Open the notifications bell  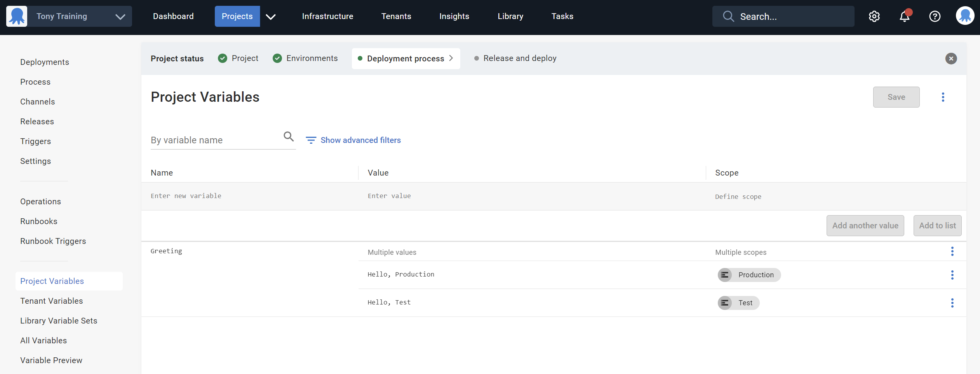pyautogui.click(x=904, y=17)
